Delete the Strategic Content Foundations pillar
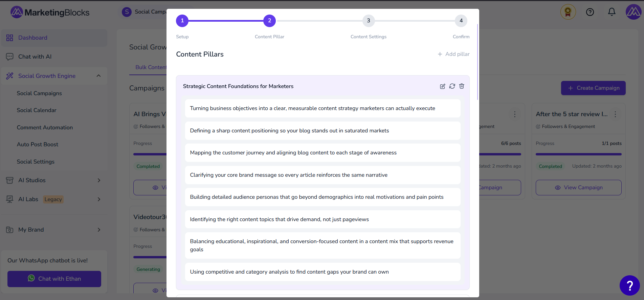The height and width of the screenshot is (300, 644). [462, 86]
